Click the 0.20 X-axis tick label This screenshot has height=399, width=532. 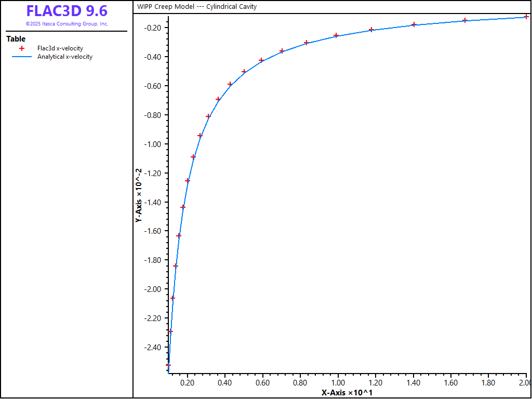[x=187, y=383]
